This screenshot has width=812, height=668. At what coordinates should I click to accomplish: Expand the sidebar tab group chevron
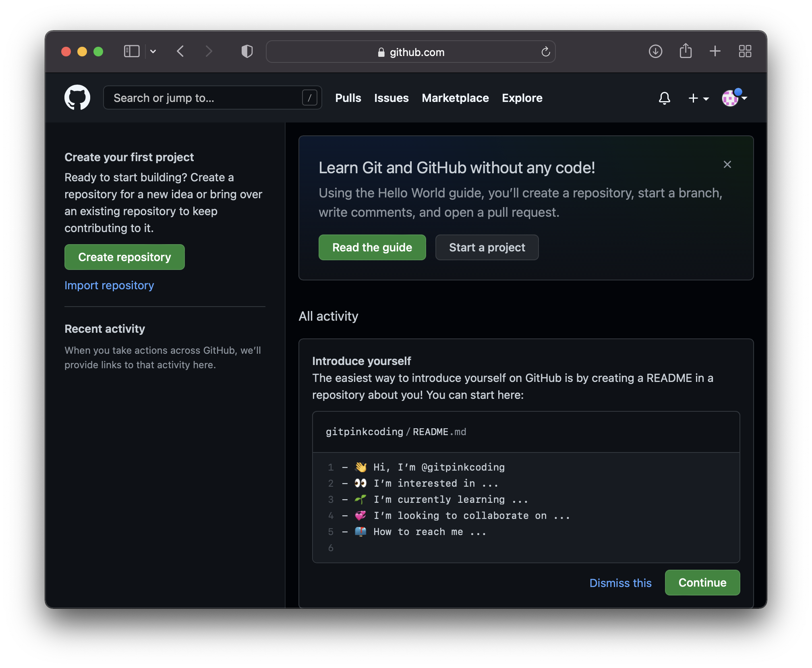pyautogui.click(x=153, y=52)
